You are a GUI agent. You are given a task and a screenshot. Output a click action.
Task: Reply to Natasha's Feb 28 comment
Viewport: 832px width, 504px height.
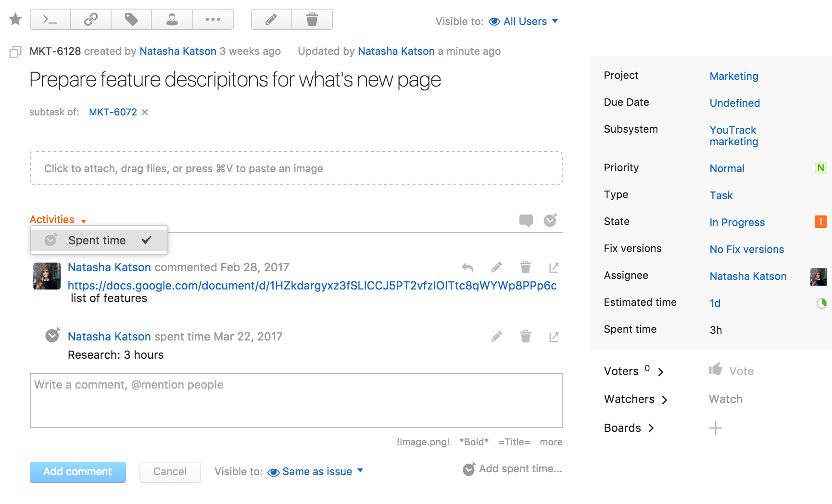tap(467, 267)
